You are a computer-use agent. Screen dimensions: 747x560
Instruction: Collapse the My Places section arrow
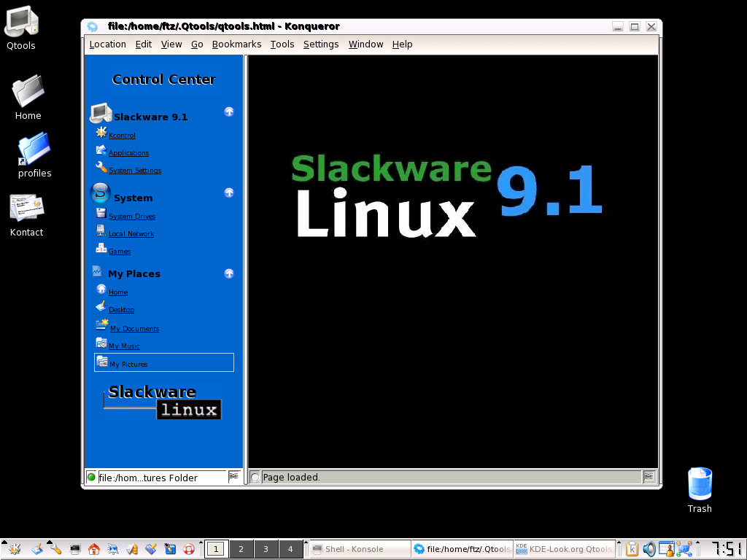click(229, 274)
